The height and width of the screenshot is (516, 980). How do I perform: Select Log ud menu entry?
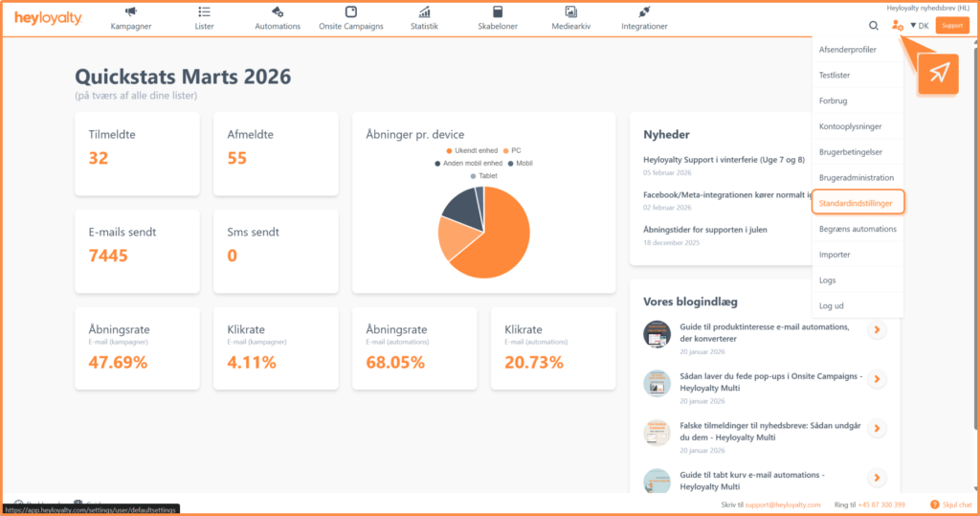pos(832,305)
